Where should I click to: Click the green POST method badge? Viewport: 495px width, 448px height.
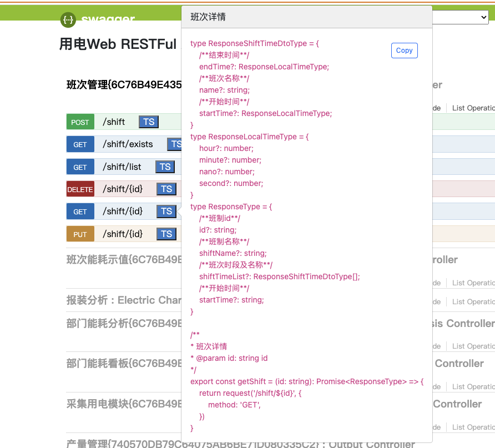(80, 122)
